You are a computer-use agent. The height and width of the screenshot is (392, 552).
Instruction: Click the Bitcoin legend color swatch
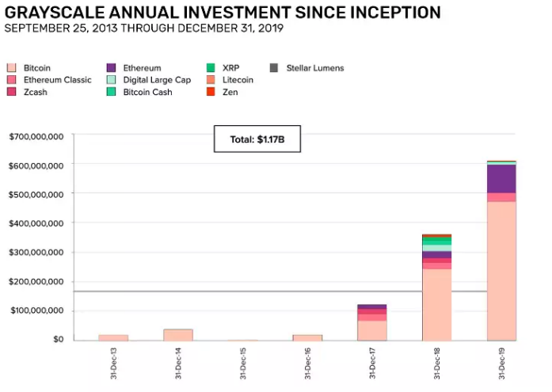[x=12, y=67]
